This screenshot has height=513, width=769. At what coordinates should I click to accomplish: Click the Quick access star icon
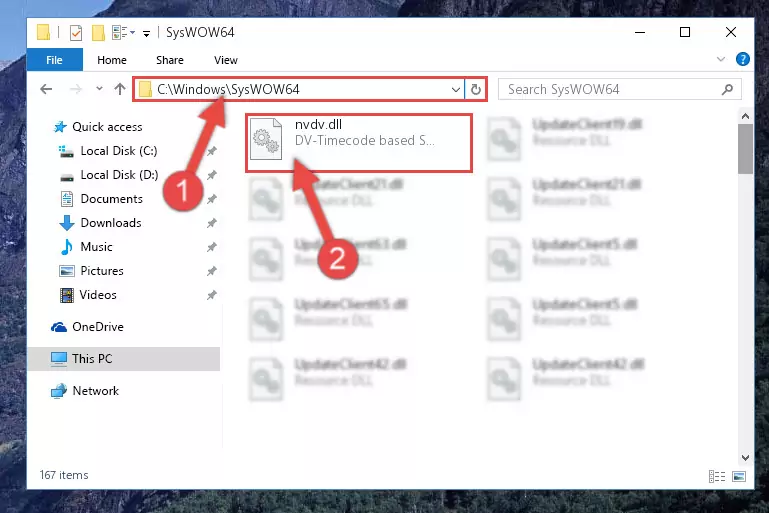point(60,127)
